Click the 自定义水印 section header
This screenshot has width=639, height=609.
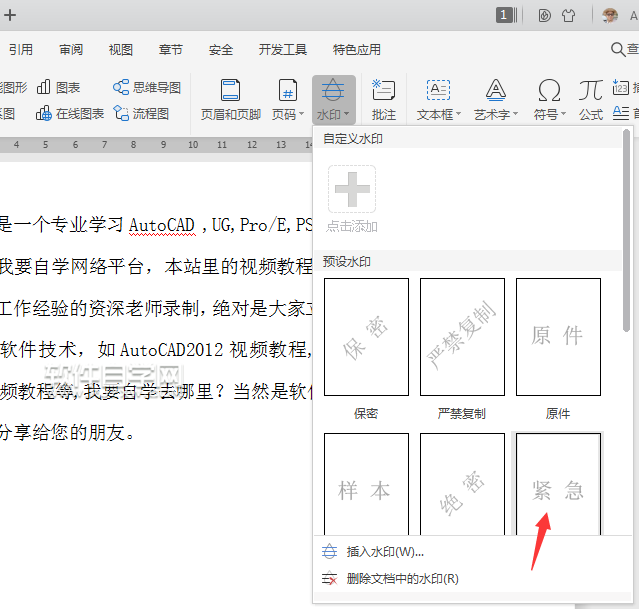353,139
